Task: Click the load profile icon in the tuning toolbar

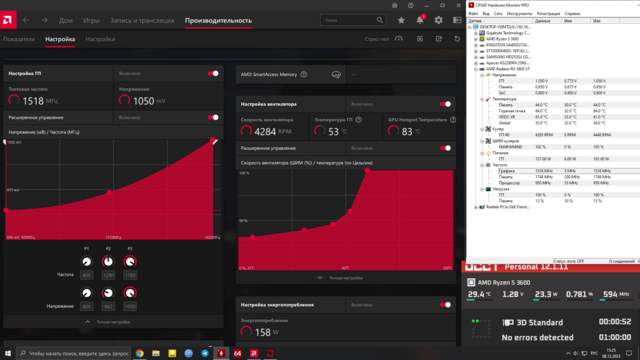Action: click(420, 39)
